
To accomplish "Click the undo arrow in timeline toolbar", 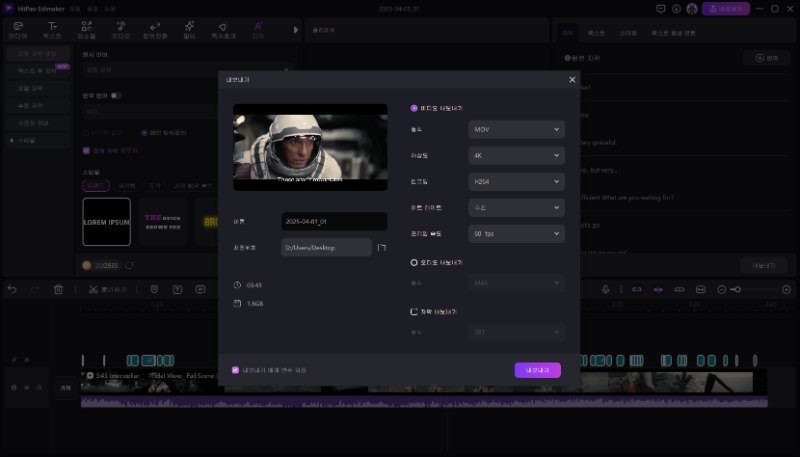I will [x=12, y=289].
